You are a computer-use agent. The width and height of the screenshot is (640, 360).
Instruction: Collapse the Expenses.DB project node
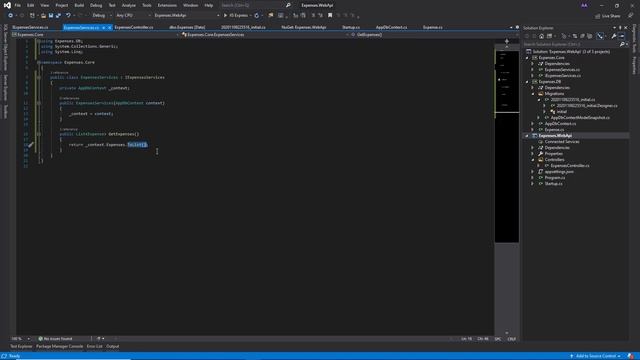[x=527, y=82]
